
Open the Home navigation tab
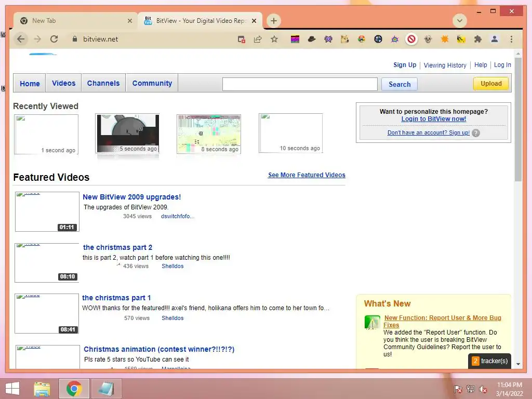coord(30,84)
